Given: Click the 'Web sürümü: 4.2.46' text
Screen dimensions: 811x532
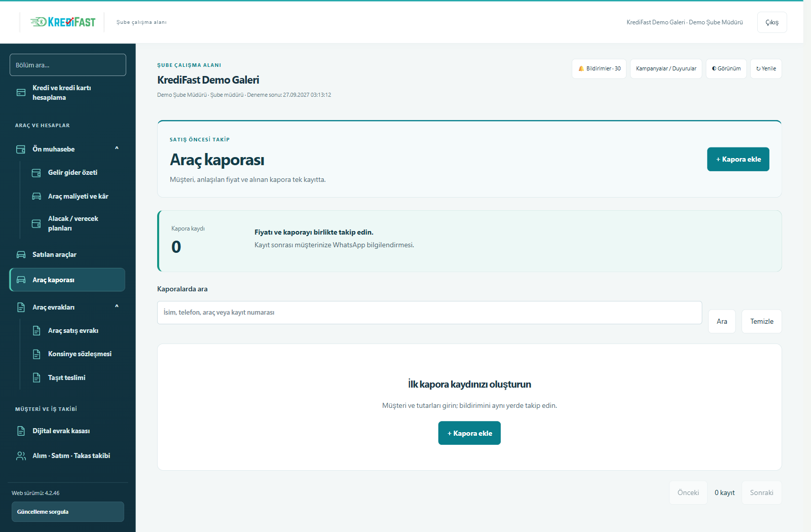Looking at the screenshot, I should click(35, 493).
